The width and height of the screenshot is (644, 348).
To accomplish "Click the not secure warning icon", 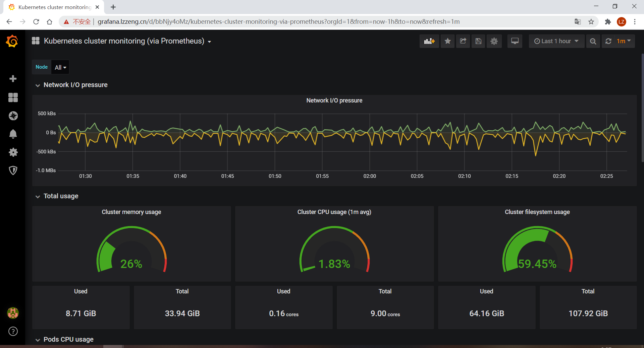I will point(66,22).
